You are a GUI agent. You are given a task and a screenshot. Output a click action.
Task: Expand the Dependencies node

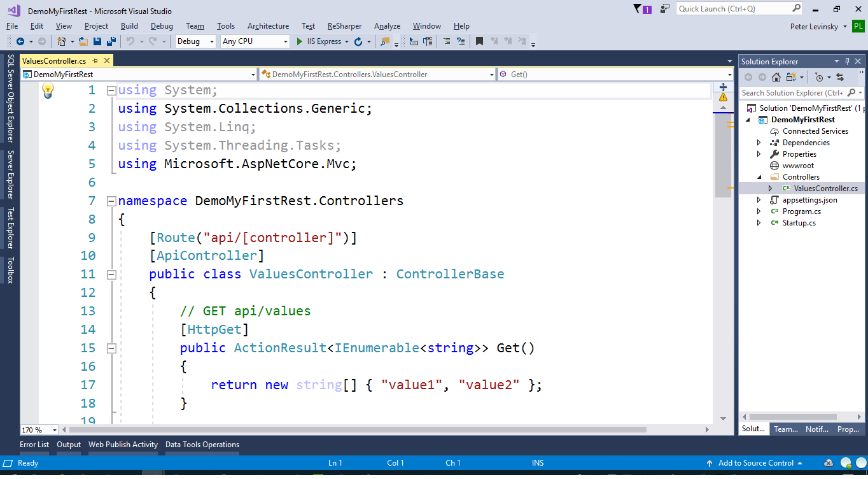[759, 143]
